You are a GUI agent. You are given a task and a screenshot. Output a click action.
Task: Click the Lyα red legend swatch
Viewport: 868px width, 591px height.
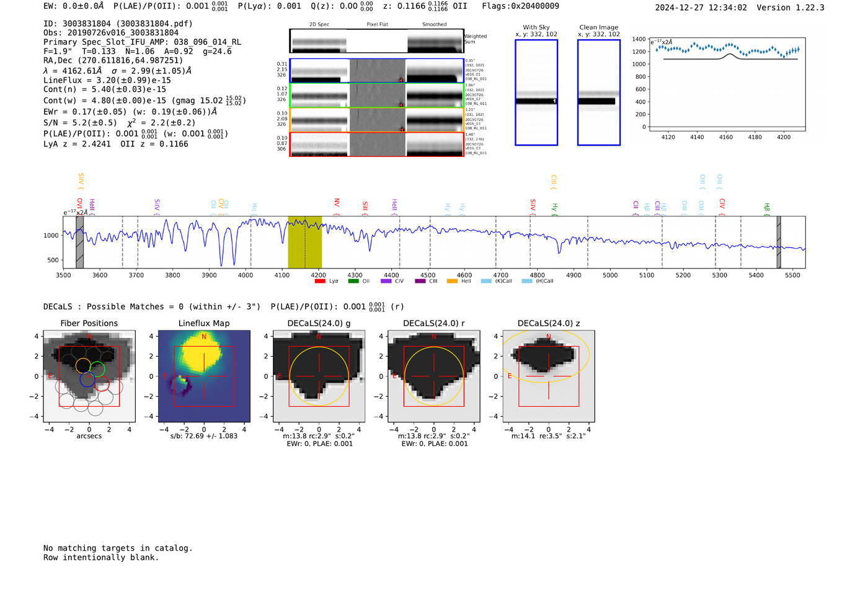320,281
